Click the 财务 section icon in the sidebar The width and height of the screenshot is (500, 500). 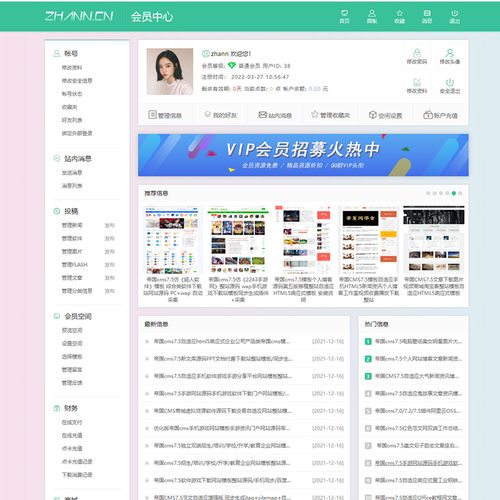coord(57,408)
